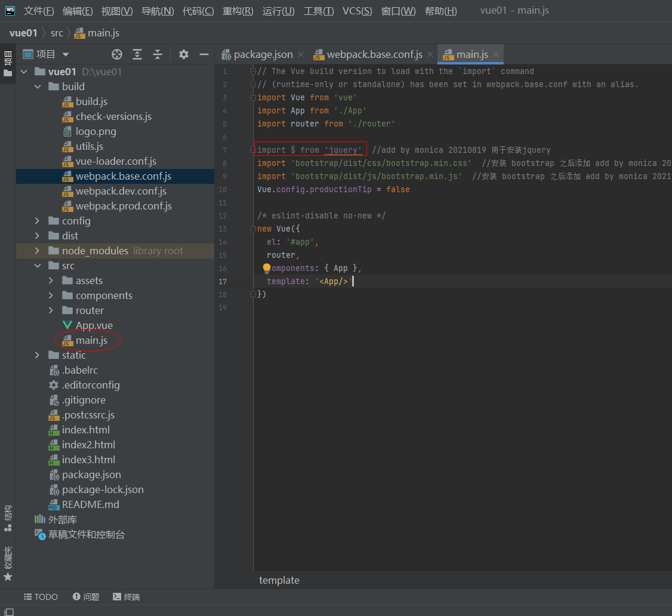Screen dimensions: 672x616
Task: Click the locate-in-project target icon
Action: click(117, 54)
